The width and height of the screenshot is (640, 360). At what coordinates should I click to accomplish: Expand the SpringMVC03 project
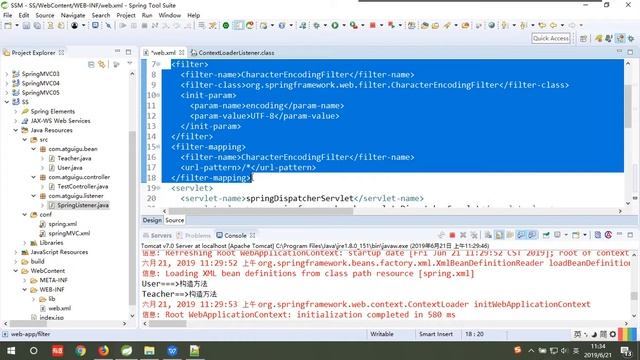tap(7, 74)
